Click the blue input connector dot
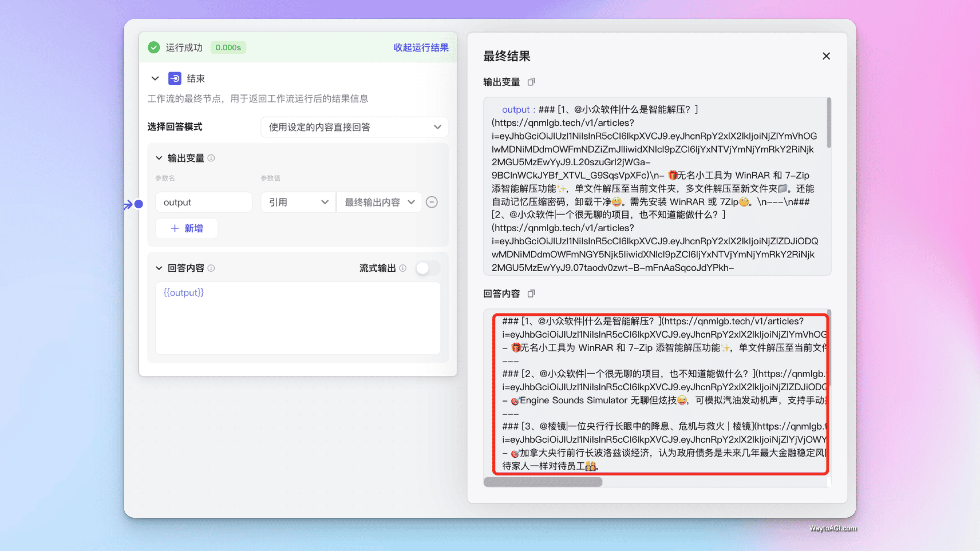 (x=139, y=204)
